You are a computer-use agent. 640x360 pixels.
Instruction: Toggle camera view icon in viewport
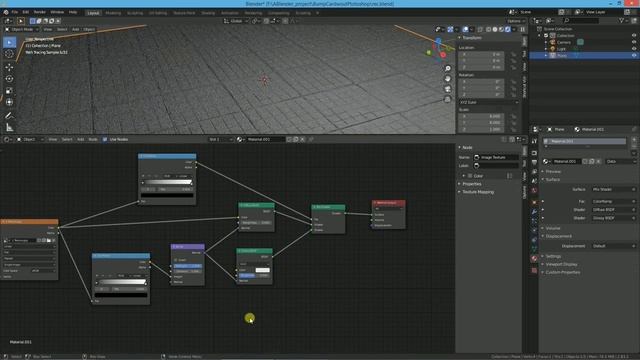click(448, 89)
